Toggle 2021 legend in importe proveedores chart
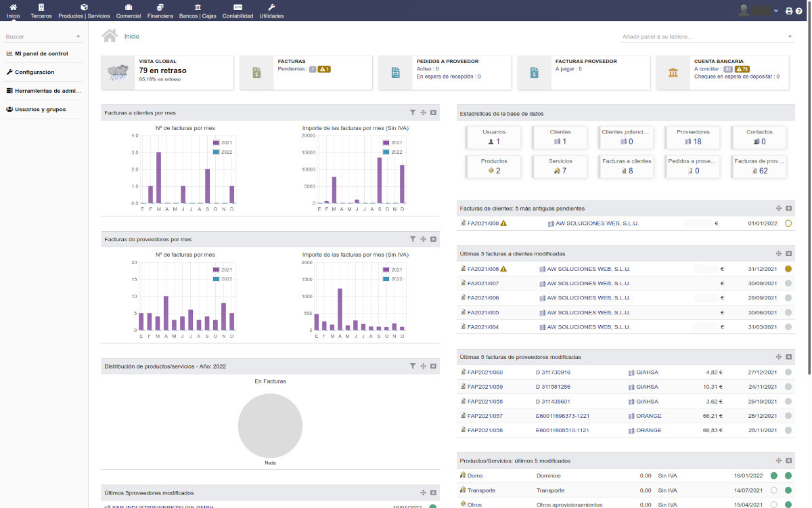Image resolution: width=812 pixels, height=508 pixels. (392, 270)
